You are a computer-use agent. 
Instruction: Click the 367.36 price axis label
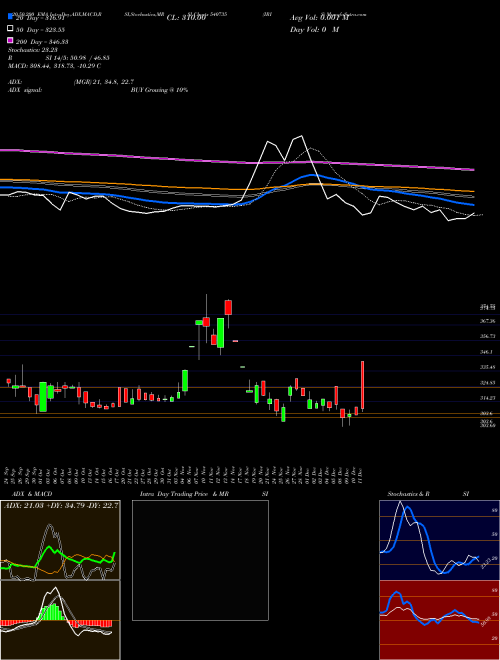(x=488, y=321)
